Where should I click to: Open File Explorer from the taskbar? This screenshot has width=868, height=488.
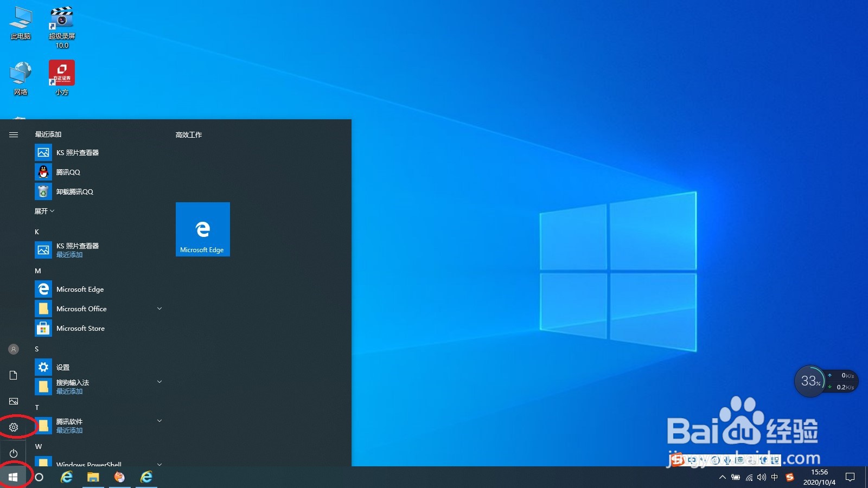[92, 477]
